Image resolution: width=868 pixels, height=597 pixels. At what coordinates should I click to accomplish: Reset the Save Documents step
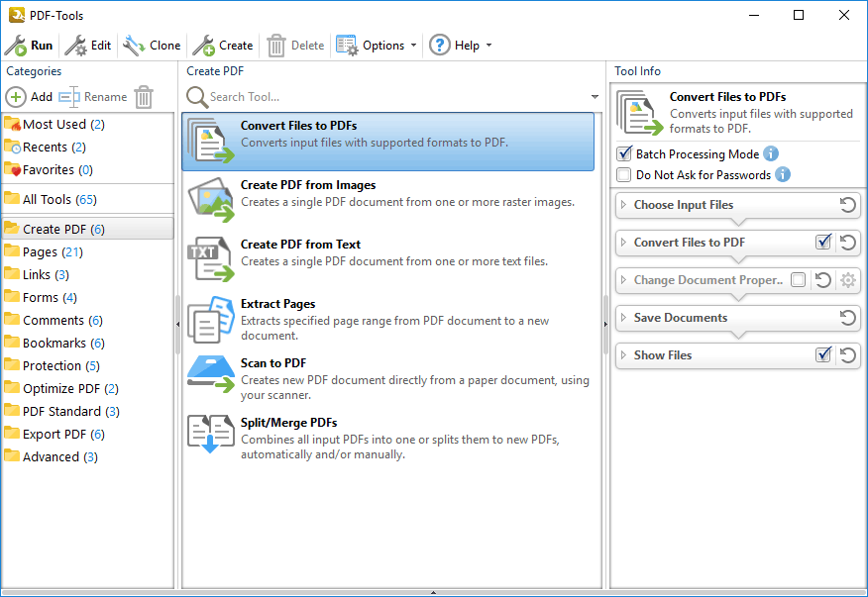click(x=848, y=318)
